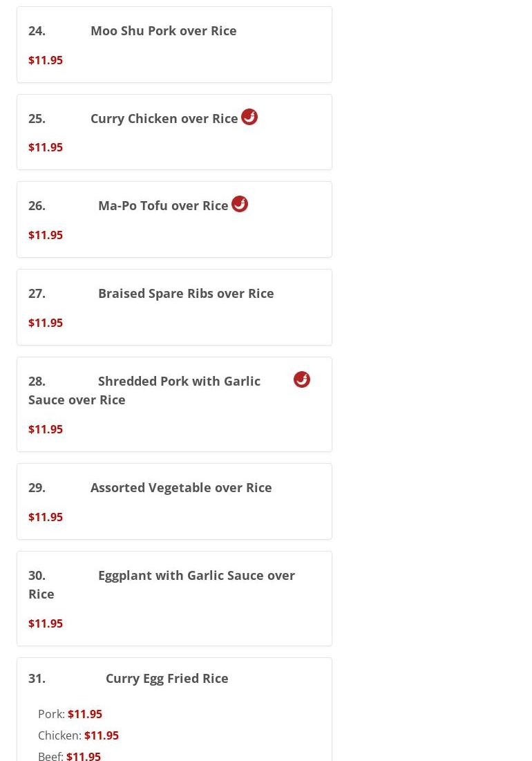Click the price beneath Braised Spare Ribs
The height and width of the screenshot is (761, 532).
pyautogui.click(x=46, y=323)
